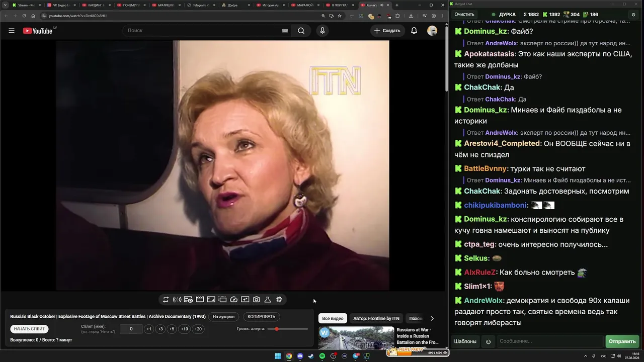Viewport: 644px width, 362px height.
Task: Select 'Автор: Frontline by ITN' chip
Action: coord(376,318)
